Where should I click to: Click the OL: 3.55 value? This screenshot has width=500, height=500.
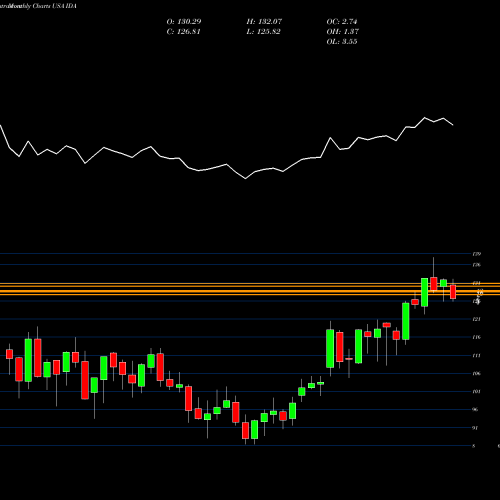342,42
